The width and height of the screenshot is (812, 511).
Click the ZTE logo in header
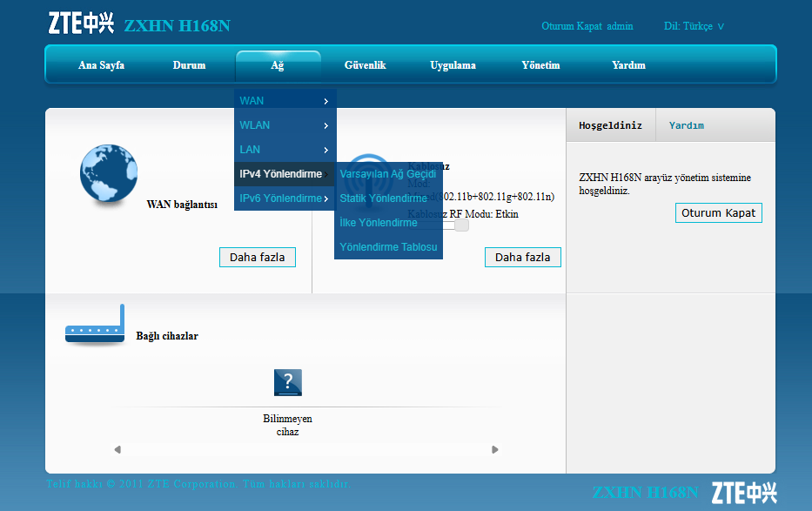(x=81, y=24)
